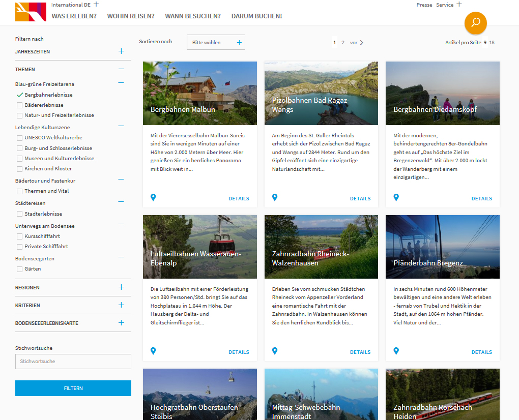Tick the Thermen und Vital checkbox

(20, 191)
